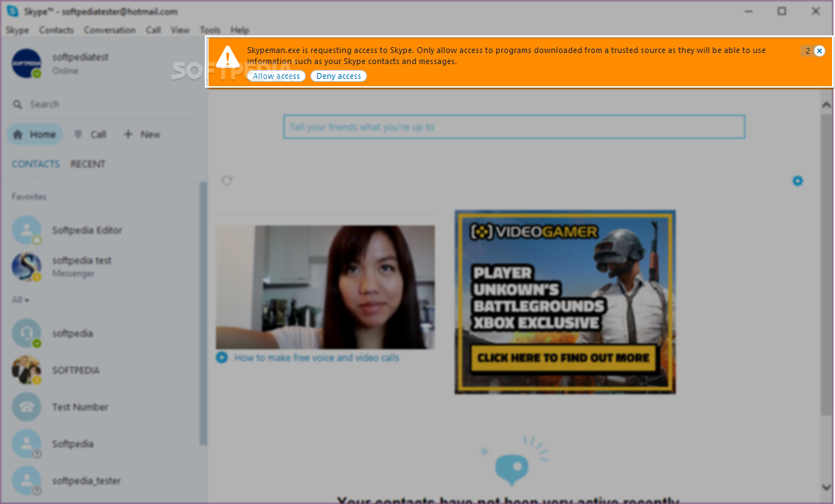Click the New plus button
835x504 pixels.
pyautogui.click(x=142, y=135)
